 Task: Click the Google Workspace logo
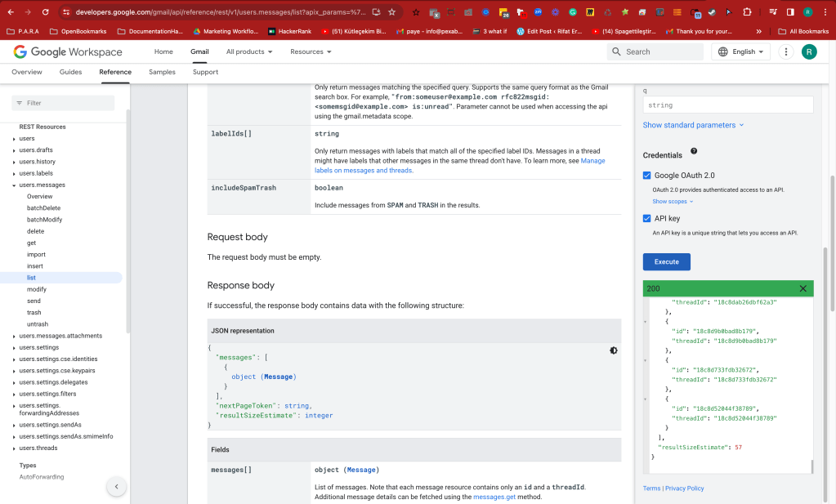68,51
